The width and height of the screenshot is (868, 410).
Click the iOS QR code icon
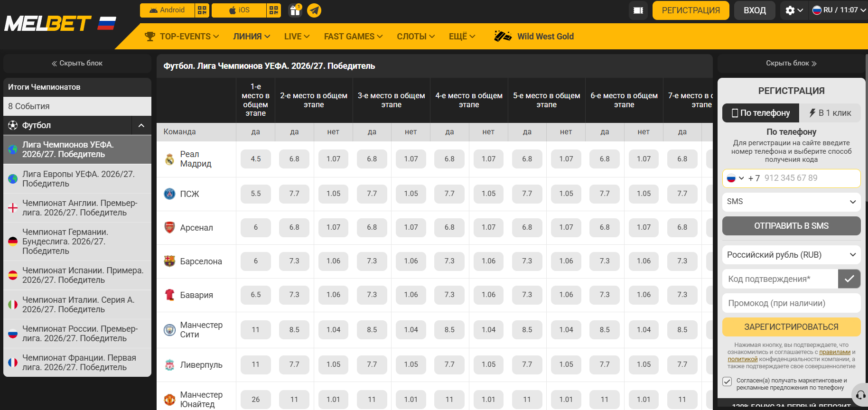point(274,10)
